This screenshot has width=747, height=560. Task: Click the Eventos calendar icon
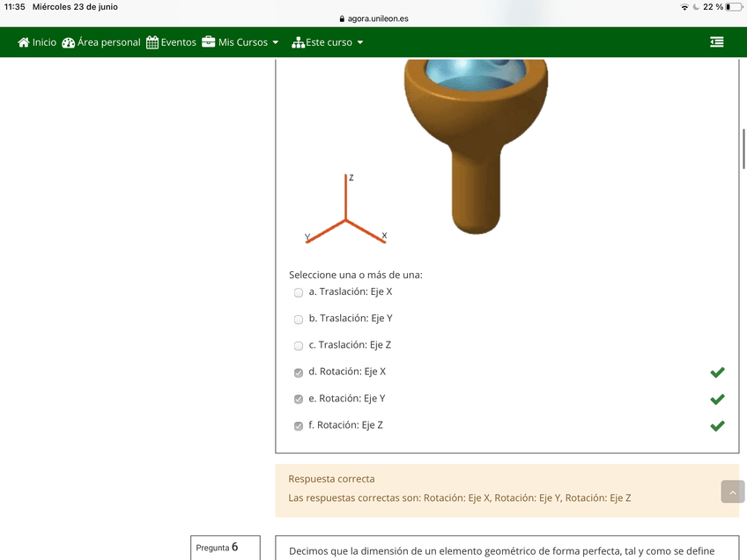(152, 42)
